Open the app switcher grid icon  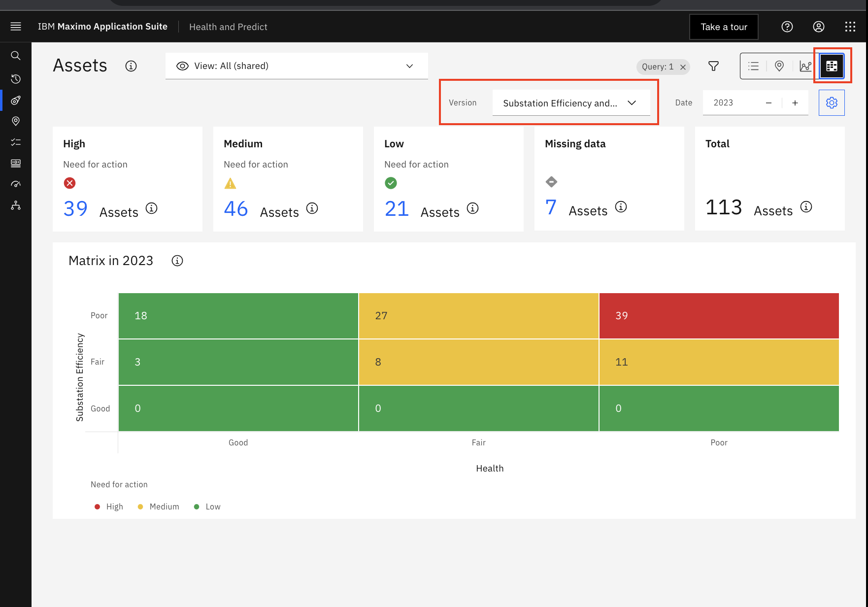[850, 27]
